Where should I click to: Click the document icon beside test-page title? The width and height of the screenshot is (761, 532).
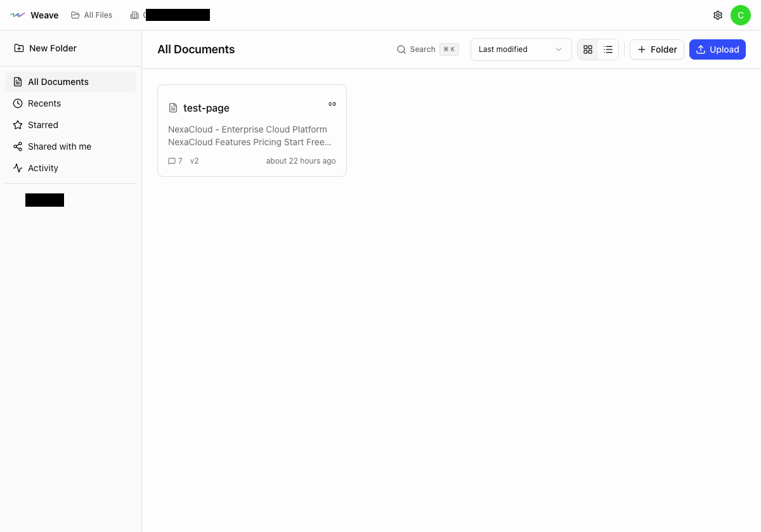coord(173,108)
